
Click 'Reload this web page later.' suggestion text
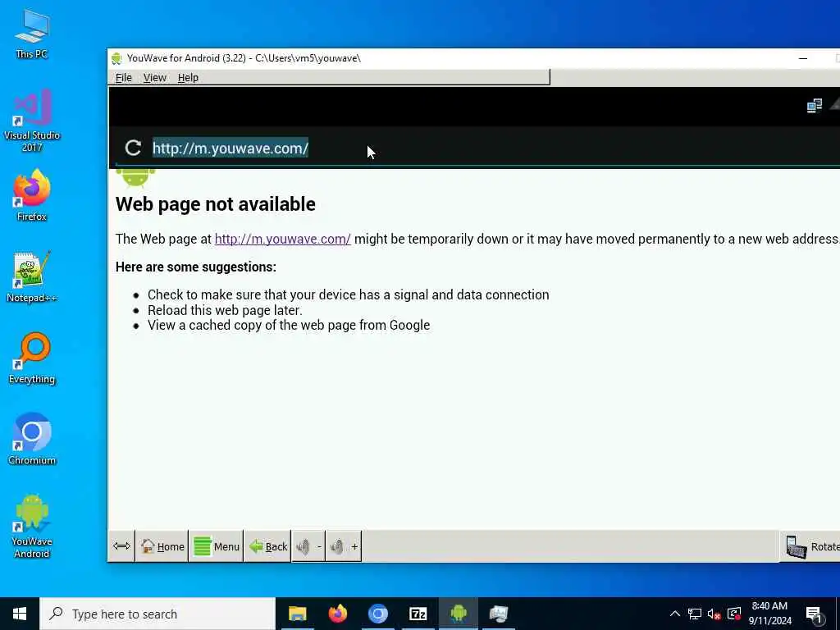(x=225, y=310)
